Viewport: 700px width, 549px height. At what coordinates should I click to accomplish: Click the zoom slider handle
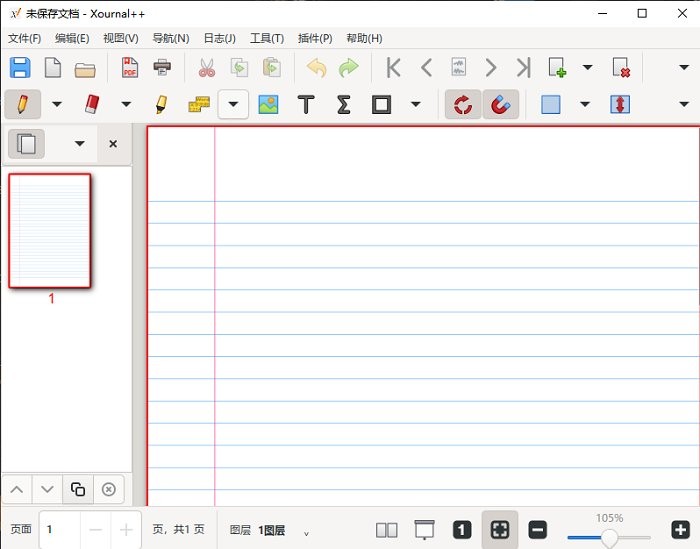(x=609, y=537)
